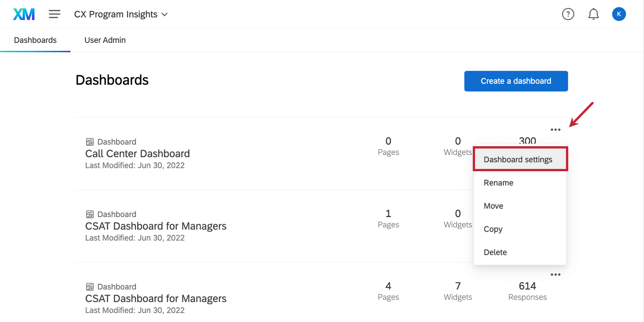Open the help question mark icon
644x322 pixels.
click(568, 14)
